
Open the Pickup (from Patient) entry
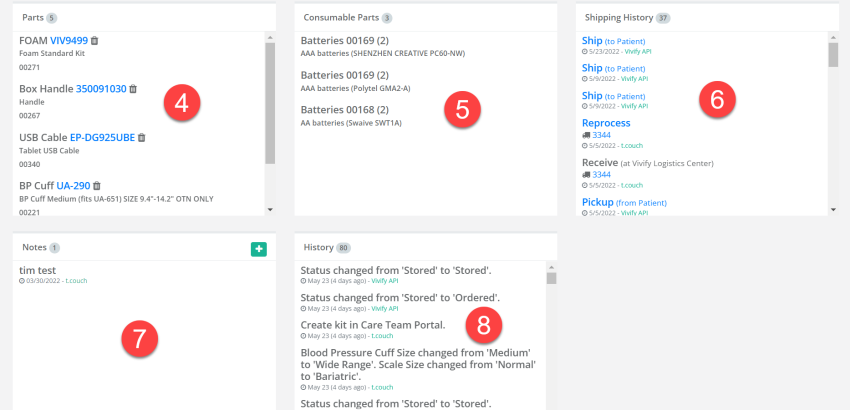tap(598, 202)
